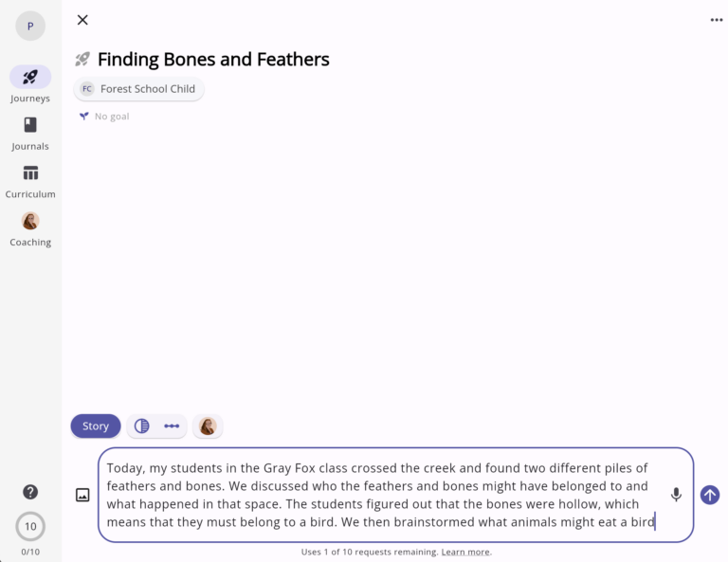The width and height of the screenshot is (728, 562).
Task: Send the story with the arrow button
Action: pos(710,495)
